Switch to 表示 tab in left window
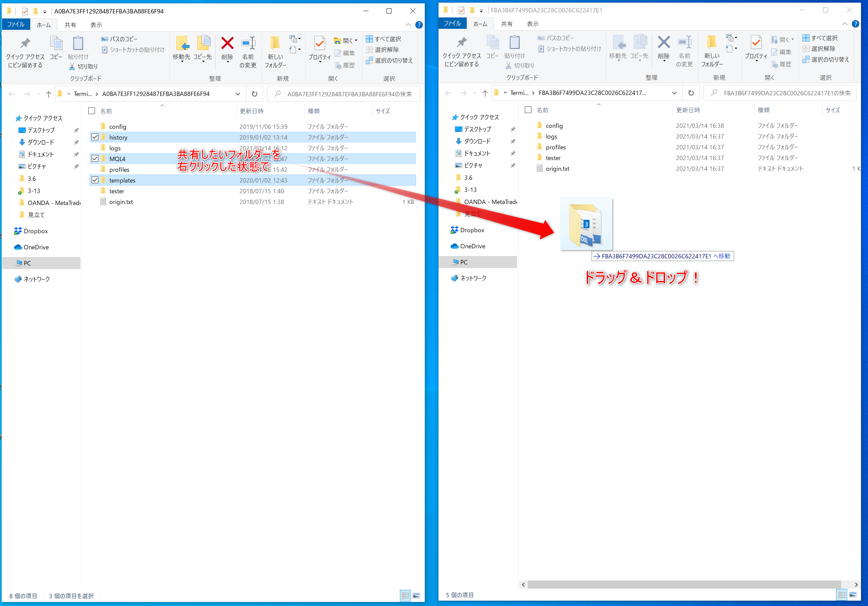 coord(96,25)
